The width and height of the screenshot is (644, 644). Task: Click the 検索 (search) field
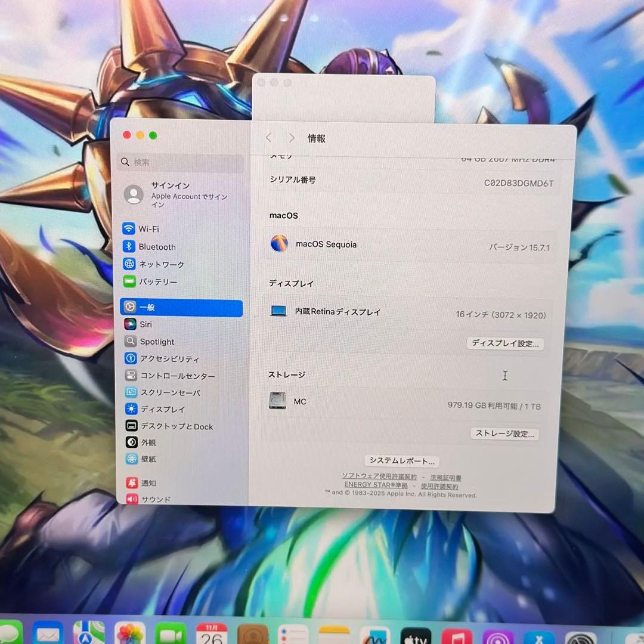tap(179, 162)
